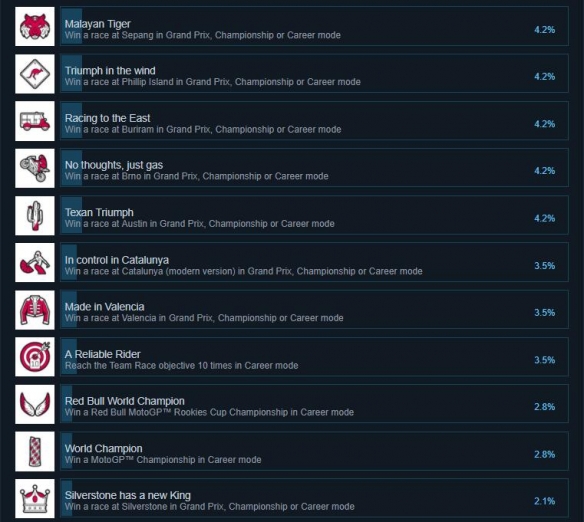The width and height of the screenshot is (584, 522).
Task: Select the Red Bull World Champion title
Action: pos(124,401)
